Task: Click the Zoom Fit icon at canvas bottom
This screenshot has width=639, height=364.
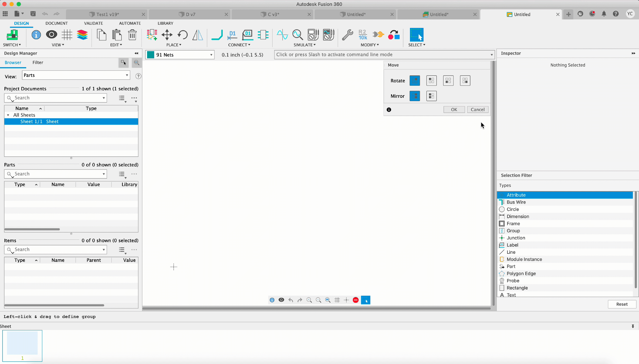Action: (x=327, y=300)
